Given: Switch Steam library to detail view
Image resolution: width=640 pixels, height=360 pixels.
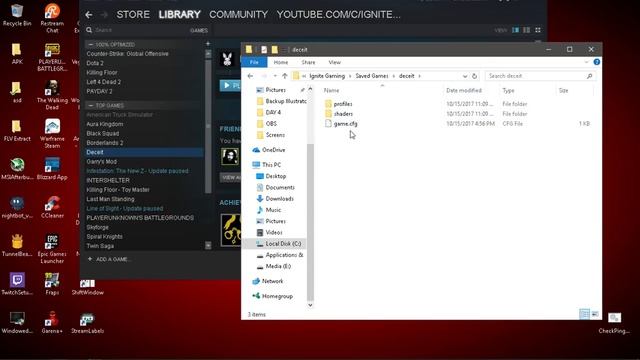Looking at the screenshot, I should (x=516, y=30).
